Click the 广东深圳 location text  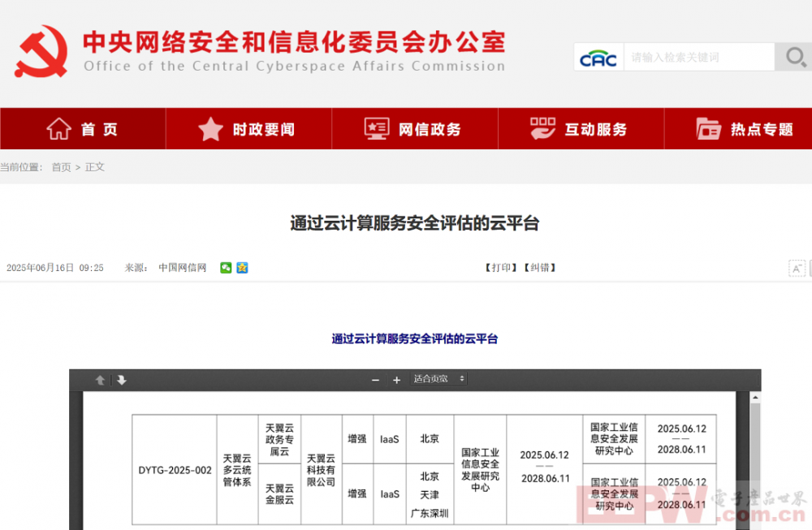click(430, 514)
